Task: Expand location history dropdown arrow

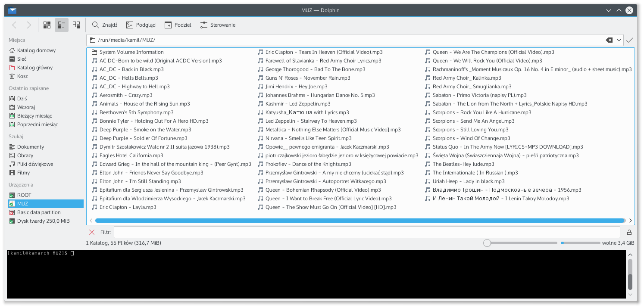Action: tap(619, 40)
